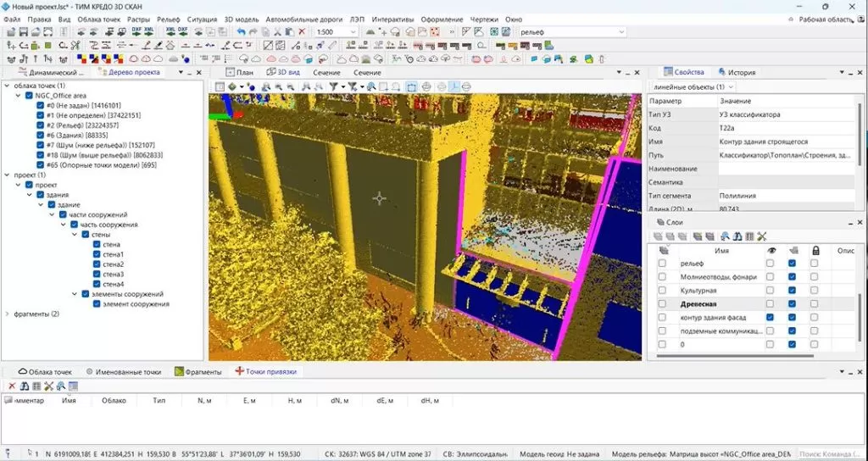This screenshot has width=868, height=461.
Task: Click the Paste clipboard icon
Action: (x=290, y=32)
